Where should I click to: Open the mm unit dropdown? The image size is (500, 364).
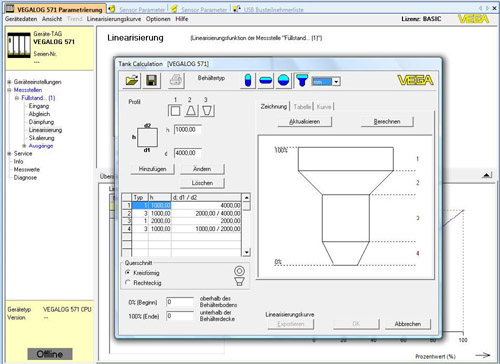tap(336, 82)
